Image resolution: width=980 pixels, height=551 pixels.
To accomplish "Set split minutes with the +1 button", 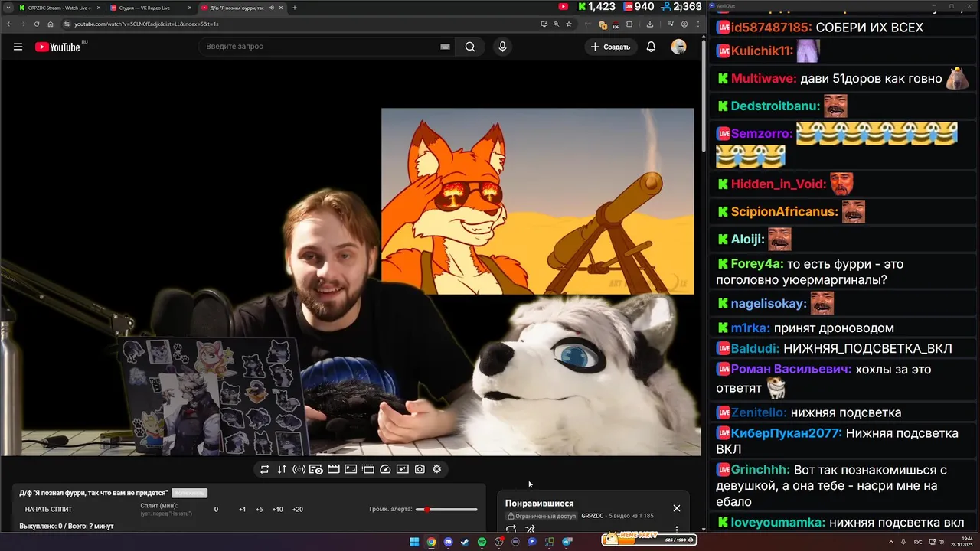I will tap(242, 510).
